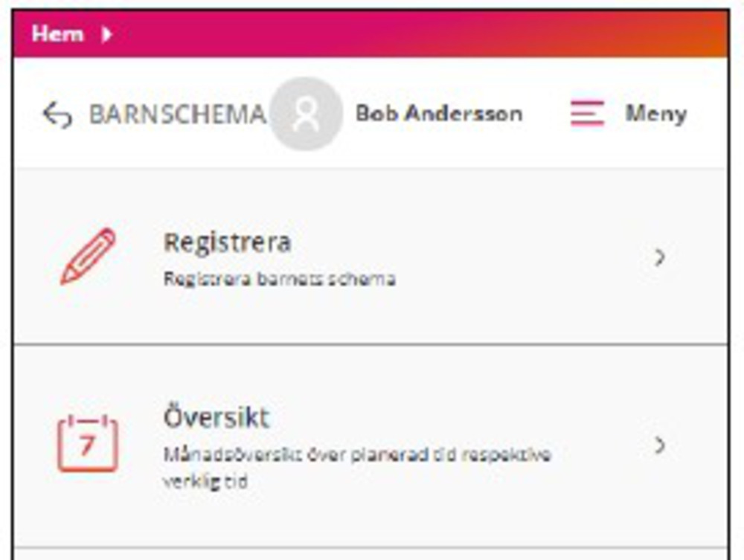The image size is (744, 560).
Task: Expand the Översikt row chevron
Action: (x=659, y=445)
